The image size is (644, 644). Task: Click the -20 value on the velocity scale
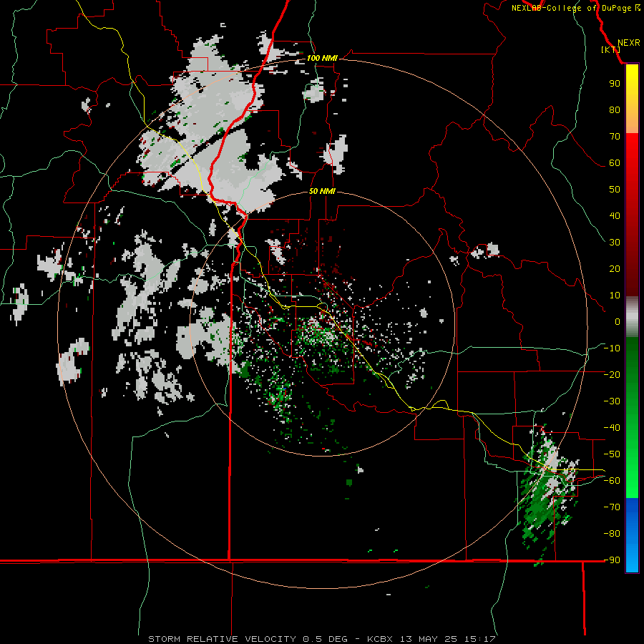point(612,375)
